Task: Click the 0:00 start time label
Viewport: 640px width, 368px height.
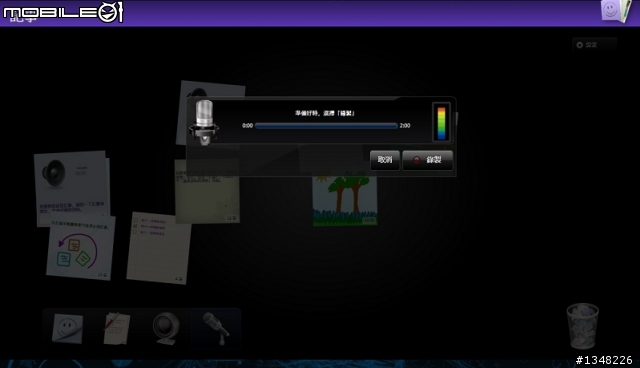Action: [x=247, y=126]
